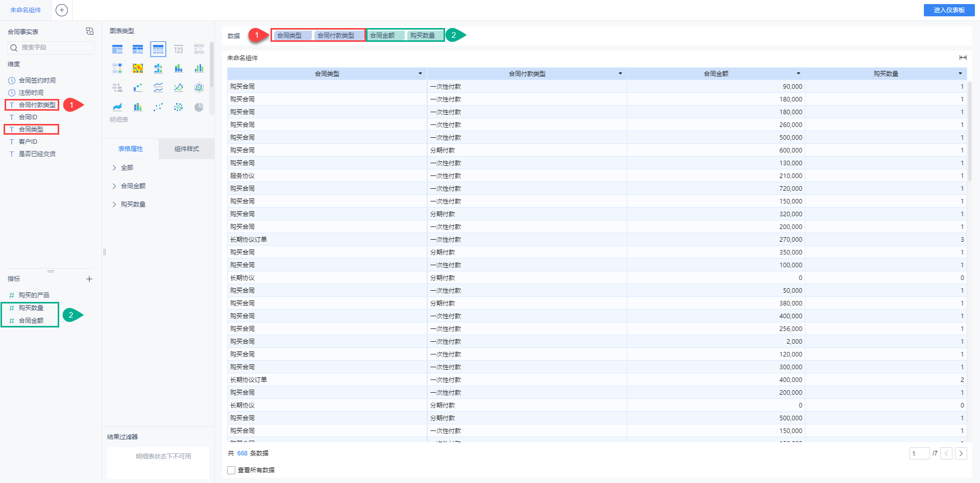Click the 进入仪表板 button
Image resolution: width=980 pixels, height=483 pixels.
coord(949,10)
